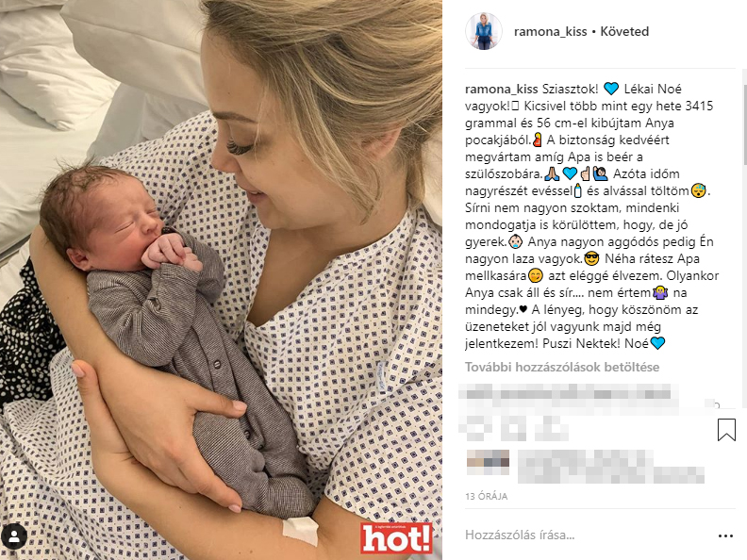This screenshot has width=747, height=560.
Task: Open the 13 ÓRÁJA timestamp link
Action: point(486,496)
